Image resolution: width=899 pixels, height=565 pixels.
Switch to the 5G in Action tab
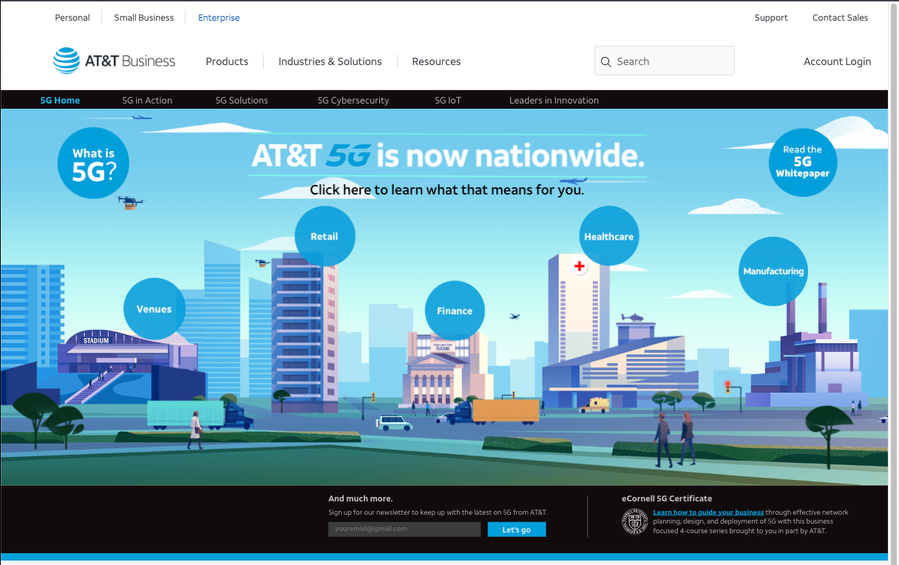click(147, 100)
